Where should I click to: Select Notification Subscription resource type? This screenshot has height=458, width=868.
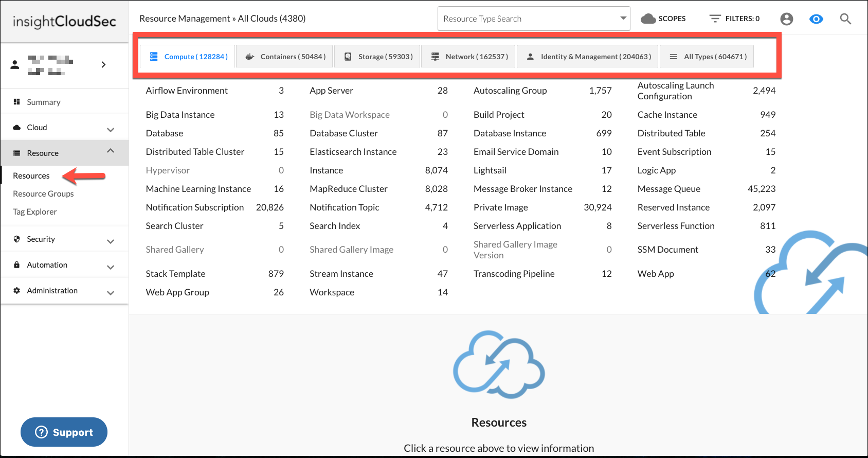tap(195, 207)
